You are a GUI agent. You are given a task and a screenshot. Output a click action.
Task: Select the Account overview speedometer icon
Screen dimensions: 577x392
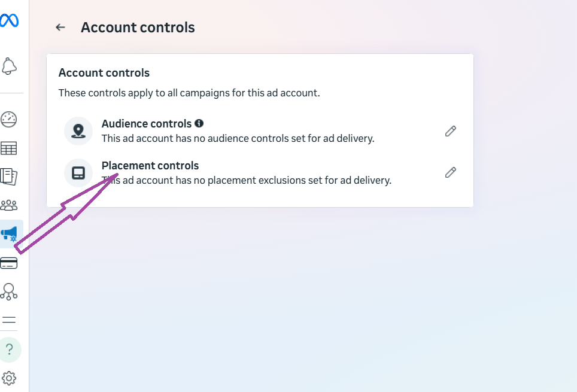pyautogui.click(x=8, y=119)
